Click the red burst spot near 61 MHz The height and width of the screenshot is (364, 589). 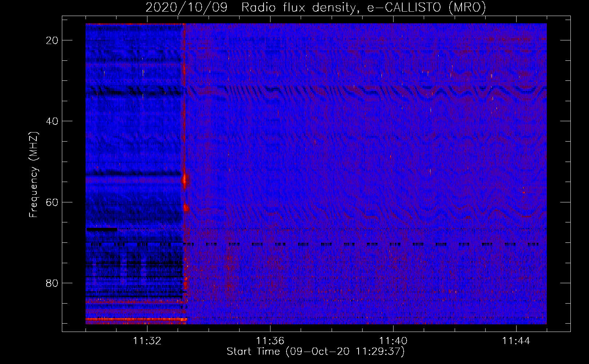186,208
